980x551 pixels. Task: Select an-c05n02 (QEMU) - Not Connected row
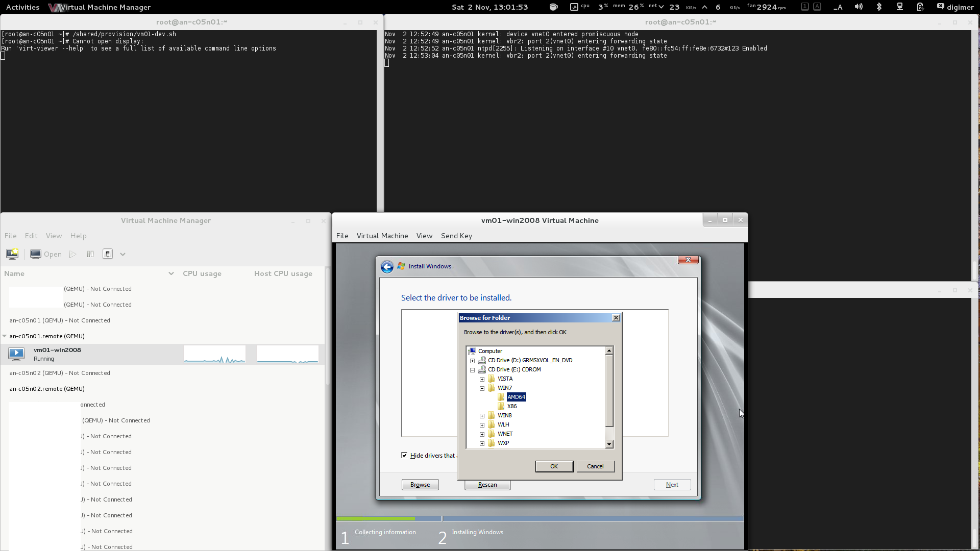click(162, 373)
